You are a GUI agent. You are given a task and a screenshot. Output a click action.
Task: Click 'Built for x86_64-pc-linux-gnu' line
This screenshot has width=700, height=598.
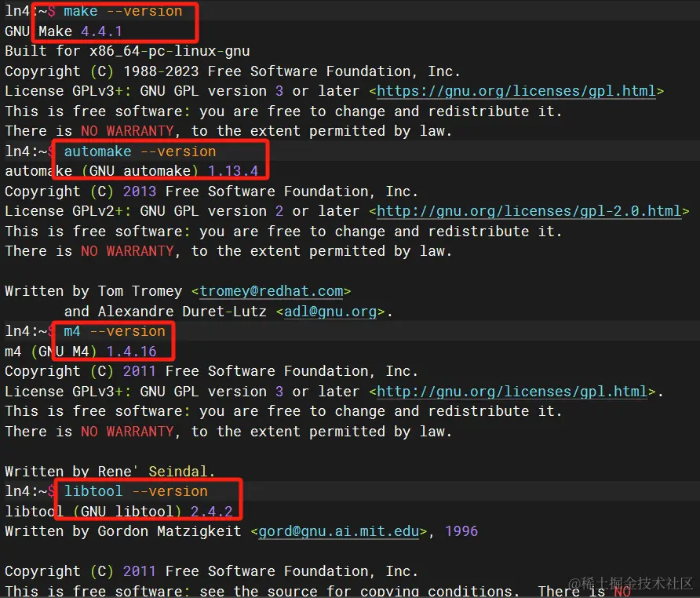pyautogui.click(x=127, y=51)
